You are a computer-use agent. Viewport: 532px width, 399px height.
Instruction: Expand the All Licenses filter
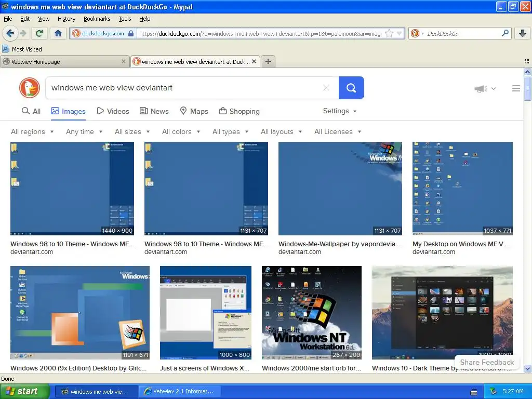coord(338,131)
